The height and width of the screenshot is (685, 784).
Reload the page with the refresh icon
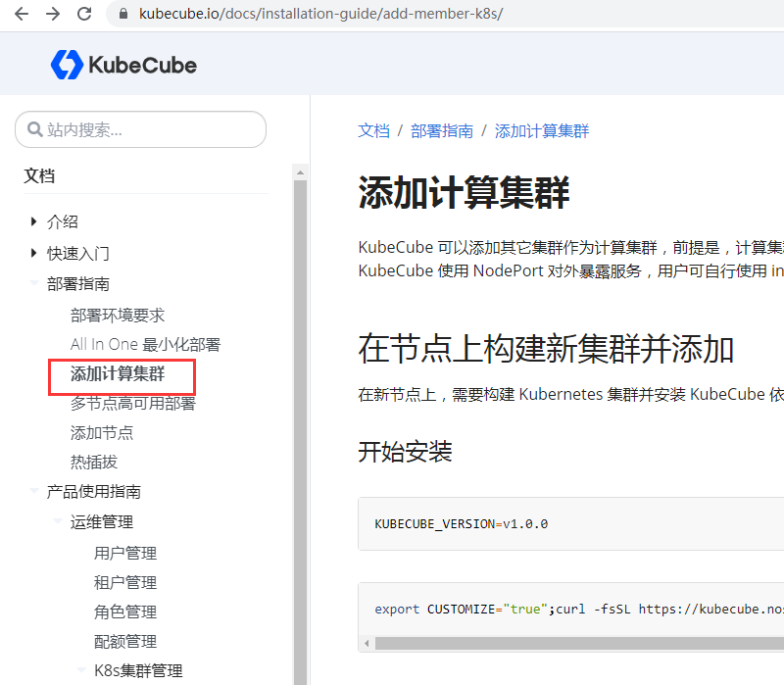[x=84, y=14]
